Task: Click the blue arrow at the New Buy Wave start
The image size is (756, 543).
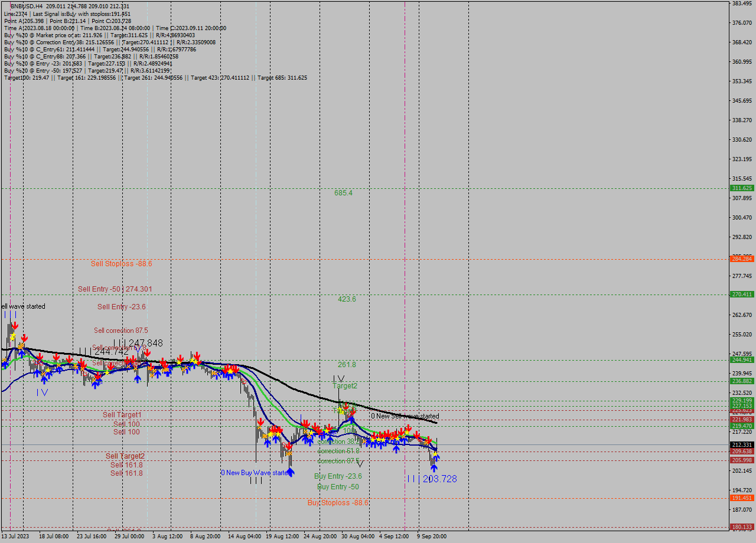Action: pyautogui.click(x=291, y=472)
